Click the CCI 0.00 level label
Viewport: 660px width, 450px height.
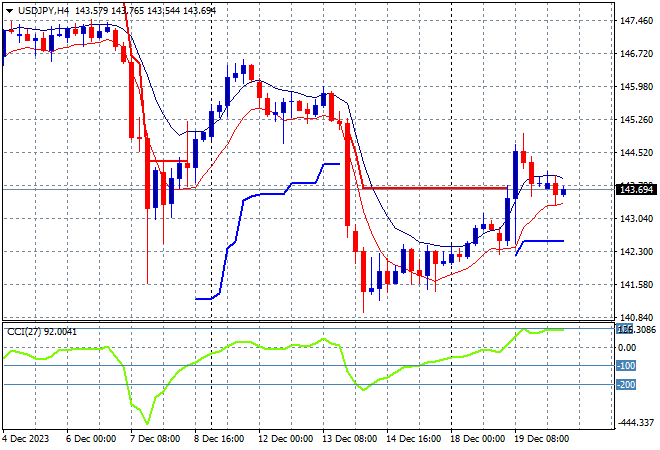pyautogui.click(x=628, y=348)
